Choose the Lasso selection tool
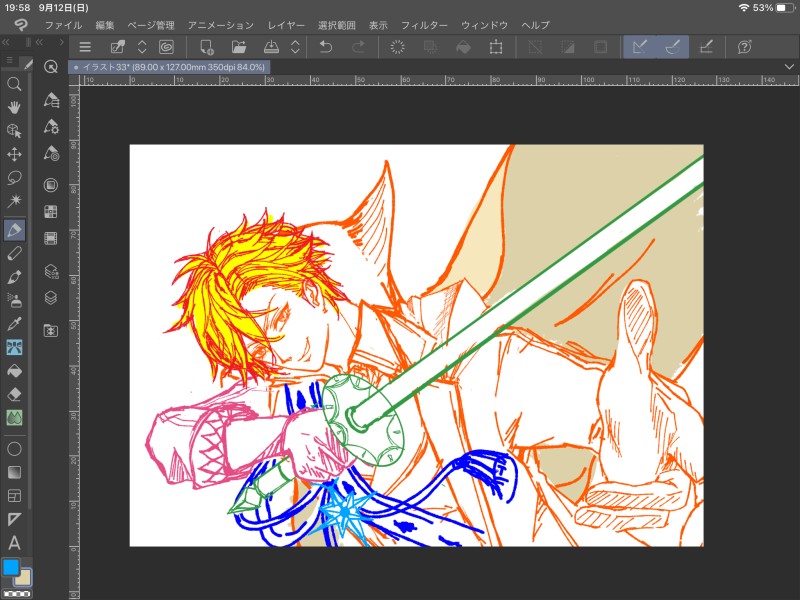The image size is (800, 600). pos(14,178)
